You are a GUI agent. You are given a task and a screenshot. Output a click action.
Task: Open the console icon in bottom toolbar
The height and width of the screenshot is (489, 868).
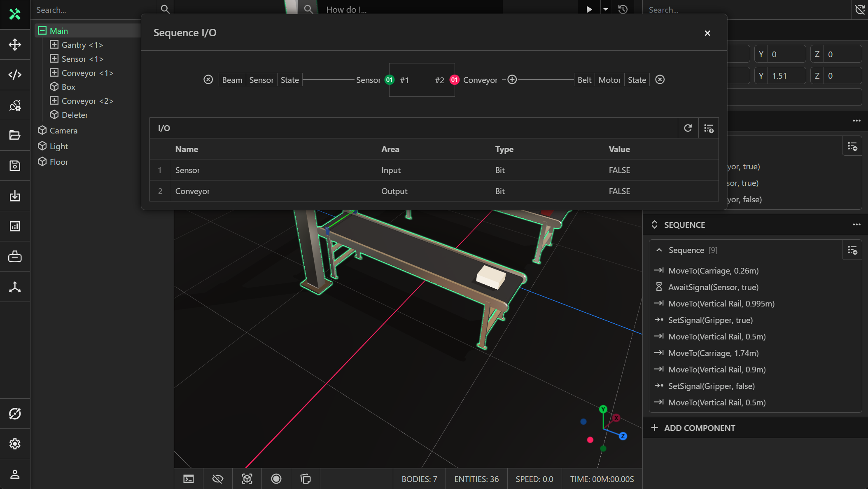189,479
